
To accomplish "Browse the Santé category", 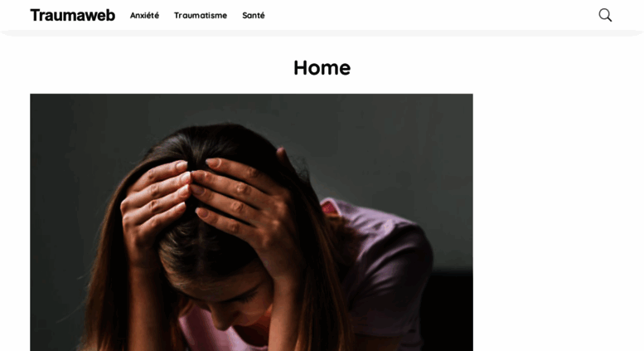I will (254, 15).
